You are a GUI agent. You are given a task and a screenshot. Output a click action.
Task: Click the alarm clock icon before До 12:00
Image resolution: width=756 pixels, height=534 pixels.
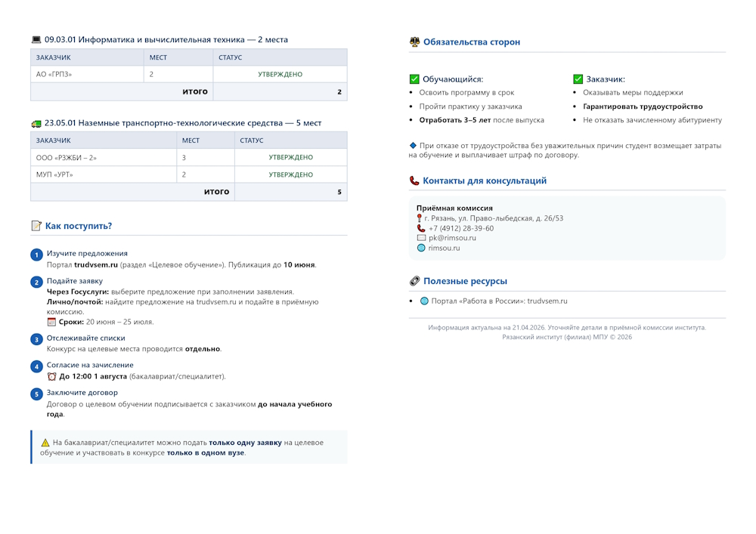51,376
